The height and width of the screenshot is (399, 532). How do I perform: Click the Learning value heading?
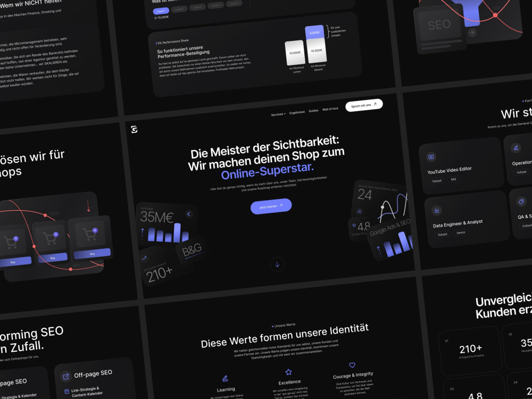click(226, 389)
